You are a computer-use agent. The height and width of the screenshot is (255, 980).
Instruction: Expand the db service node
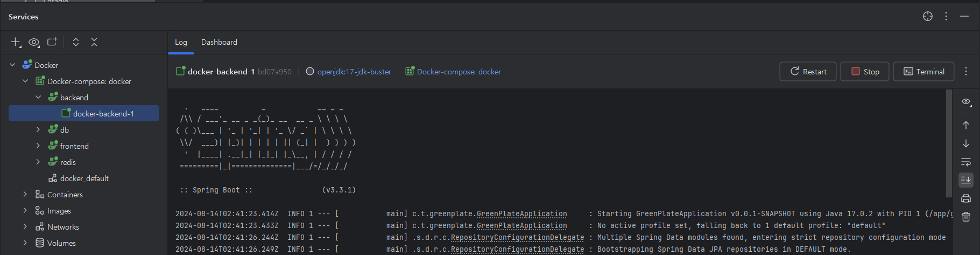(x=38, y=129)
